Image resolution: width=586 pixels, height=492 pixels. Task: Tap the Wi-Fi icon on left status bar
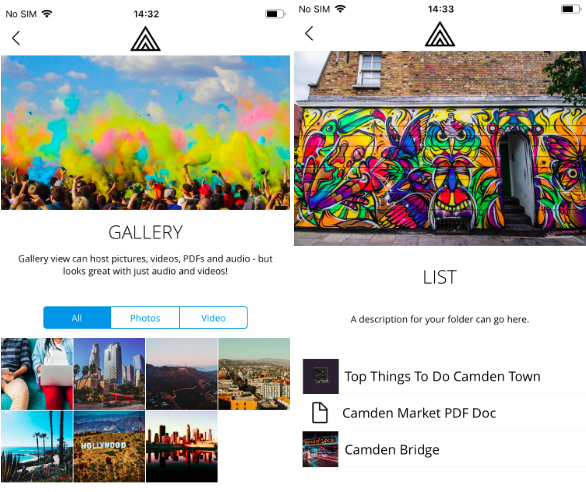pyautogui.click(x=47, y=14)
